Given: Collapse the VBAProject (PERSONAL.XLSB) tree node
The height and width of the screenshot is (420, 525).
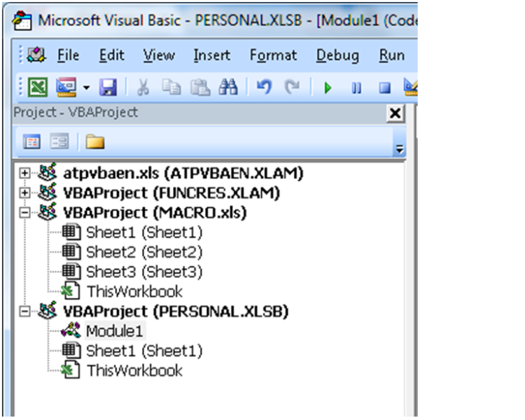Looking at the screenshot, I should pos(26,311).
